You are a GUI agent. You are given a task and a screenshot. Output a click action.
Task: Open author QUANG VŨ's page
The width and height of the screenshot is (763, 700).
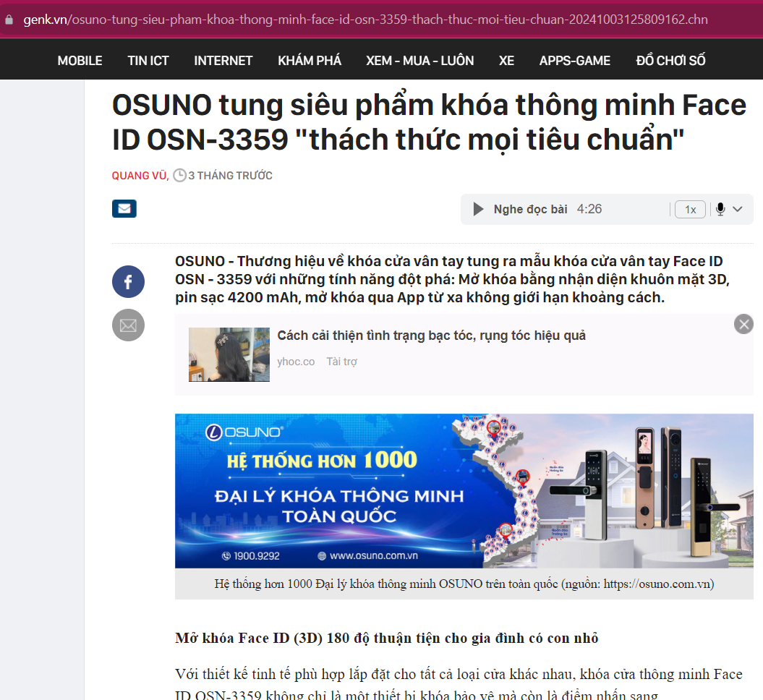point(139,176)
